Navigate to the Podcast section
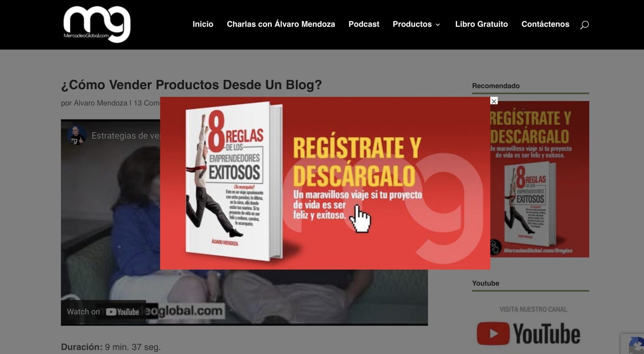 (364, 24)
